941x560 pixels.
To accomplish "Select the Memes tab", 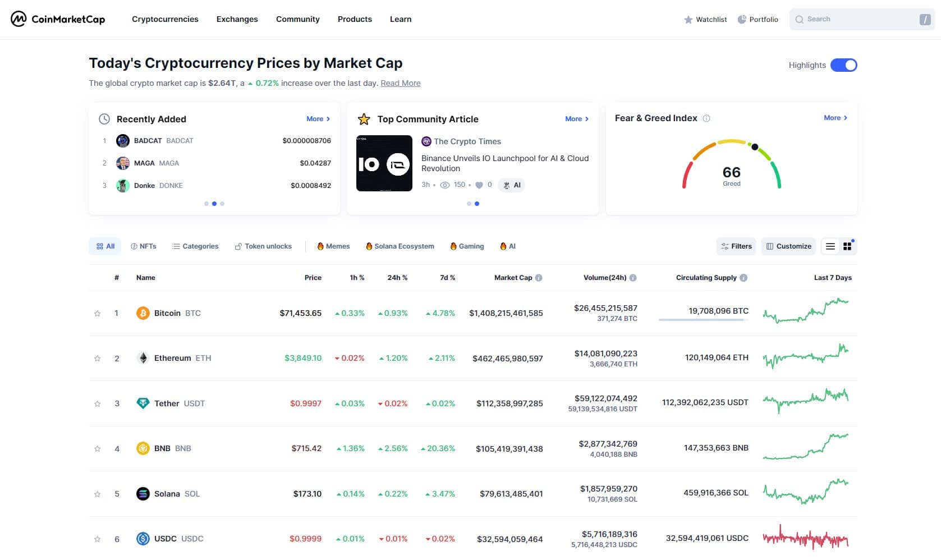I will coord(333,246).
